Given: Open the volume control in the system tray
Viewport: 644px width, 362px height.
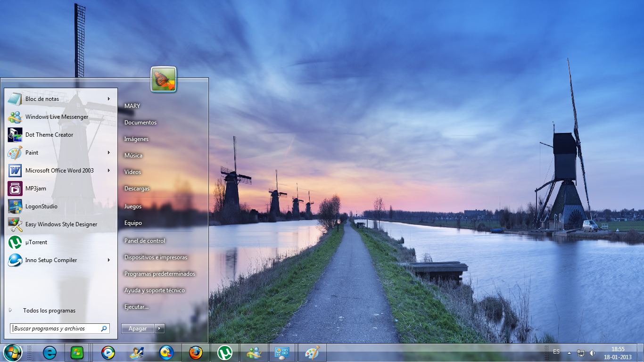Looking at the screenshot, I should pos(592,352).
